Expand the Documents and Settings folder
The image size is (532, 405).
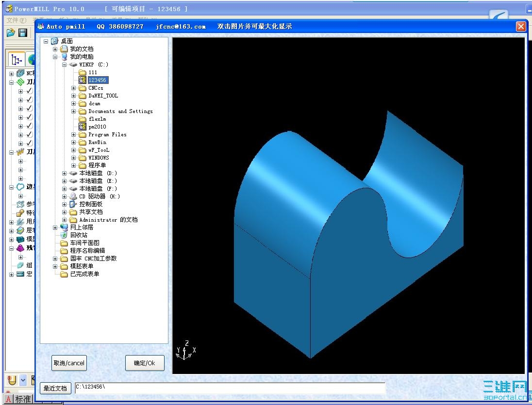pos(73,111)
